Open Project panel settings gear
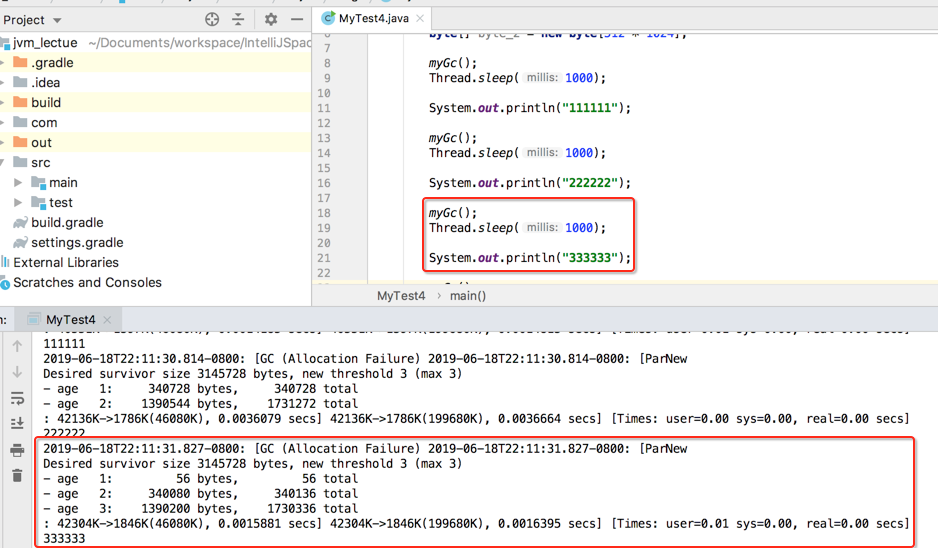Screen dimensions: 938x548 click(271, 20)
